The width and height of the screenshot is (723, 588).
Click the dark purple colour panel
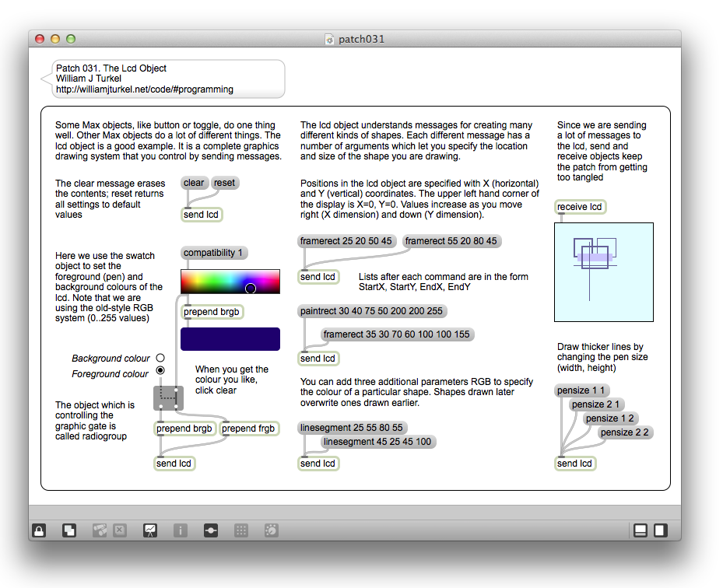pyautogui.click(x=230, y=339)
